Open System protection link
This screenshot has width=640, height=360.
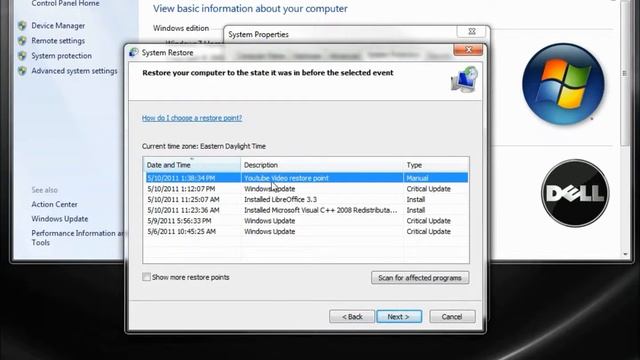tap(61, 56)
